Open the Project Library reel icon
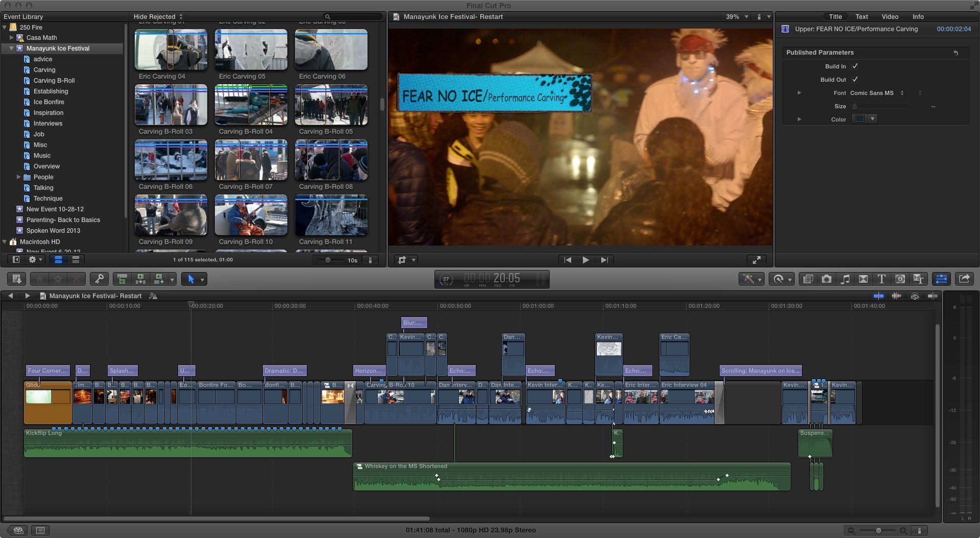Viewport: 980px width, 538px height. click(18, 530)
